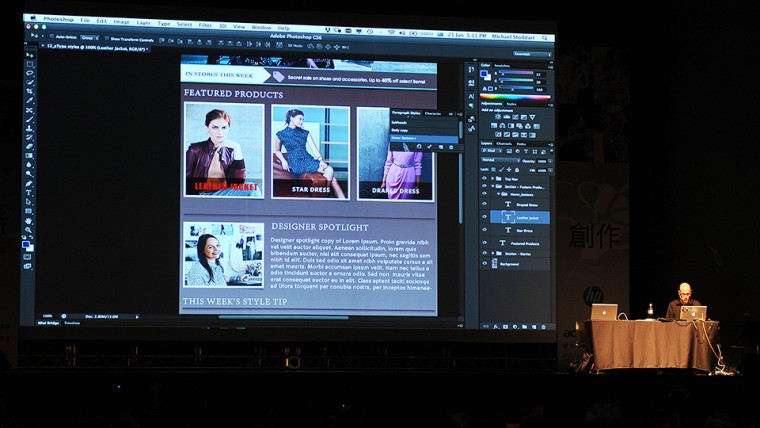This screenshot has height=428, width=760.
Task: Open the Essentials workspace dropdown
Action: click(x=532, y=54)
